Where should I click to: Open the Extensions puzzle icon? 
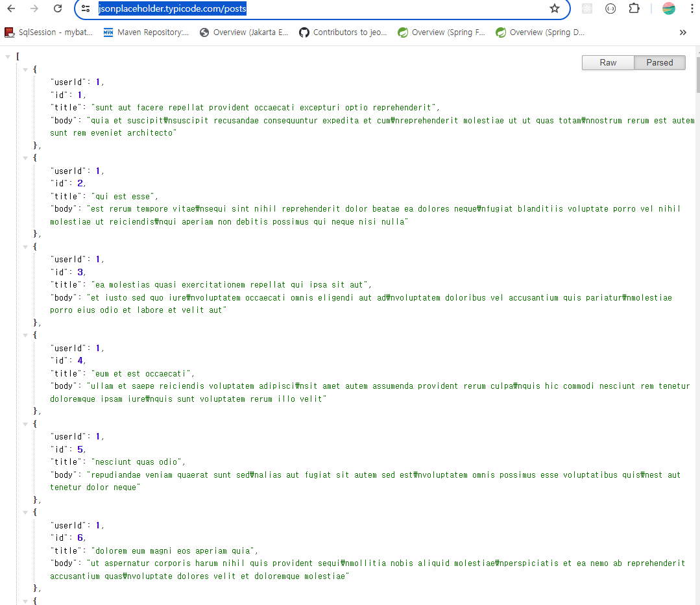634,8
